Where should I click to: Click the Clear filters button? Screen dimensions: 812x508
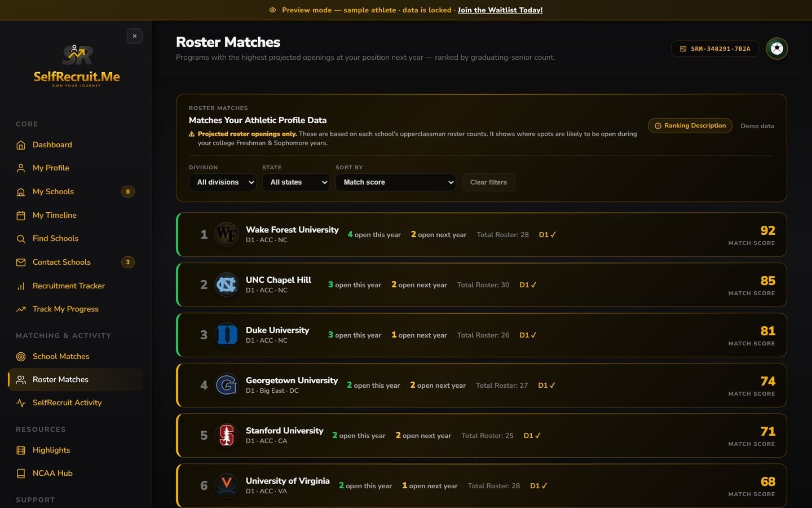488,182
